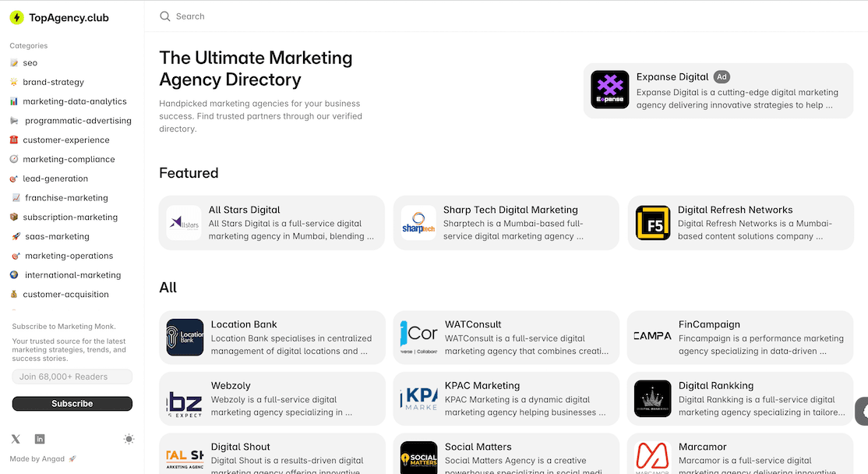Click the All Stars Digital logo
The height and width of the screenshot is (474, 868).
click(x=183, y=223)
